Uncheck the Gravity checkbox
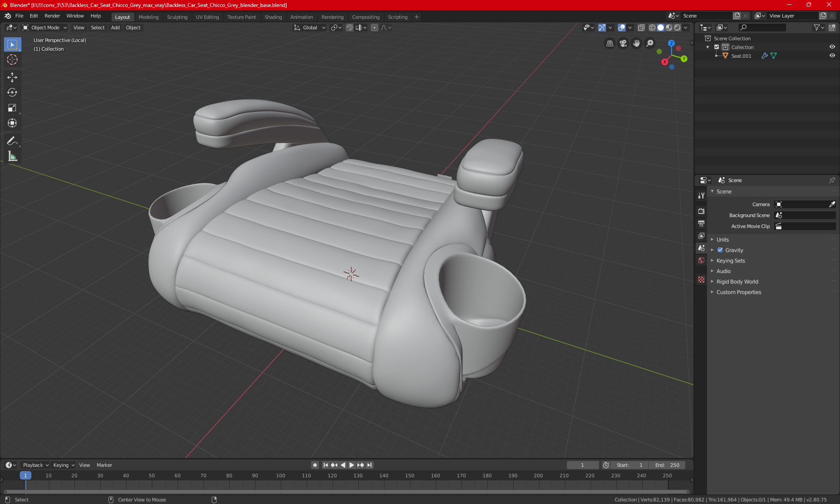 coord(720,250)
